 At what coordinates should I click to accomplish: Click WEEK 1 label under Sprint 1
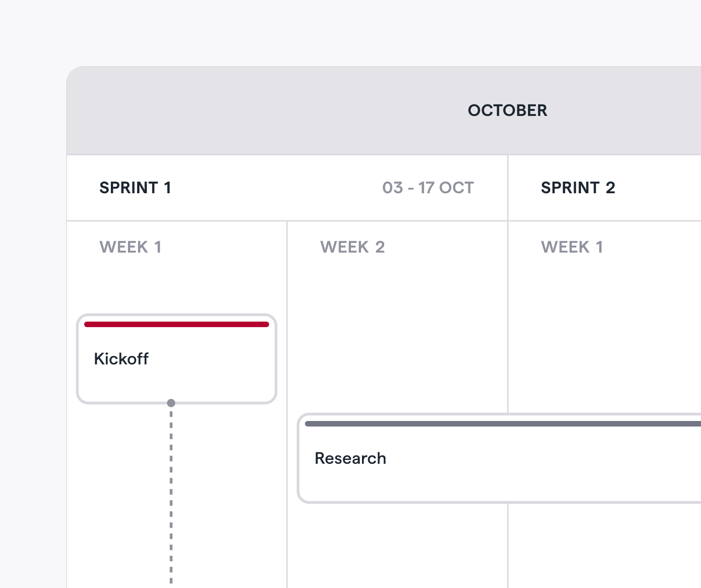[131, 247]
